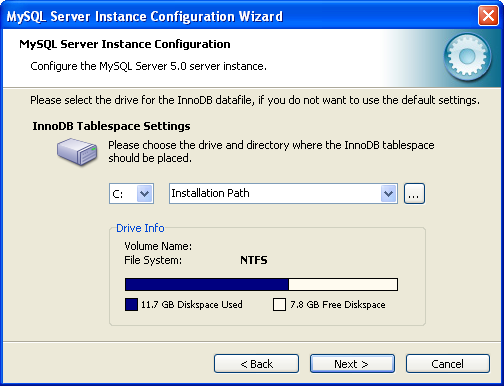The image size is (504, 386).
Task: Click the Next > button
Action: 352,364
